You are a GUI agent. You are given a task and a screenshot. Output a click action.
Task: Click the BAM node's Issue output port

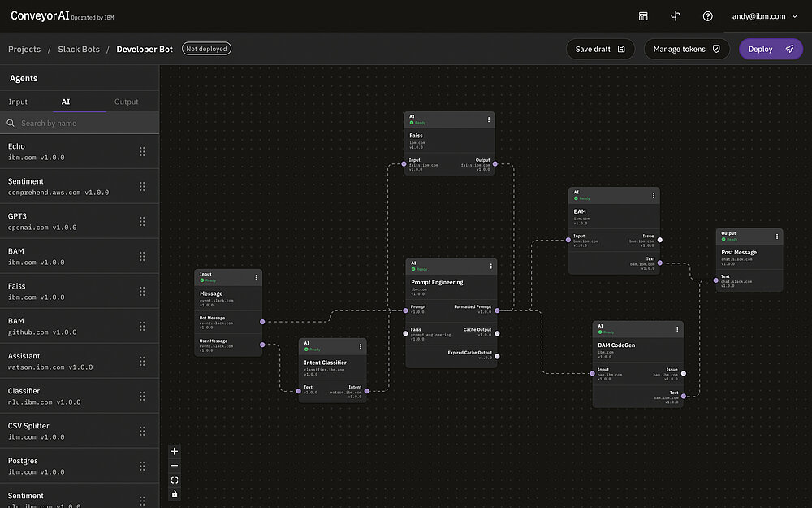click(659, 240)
